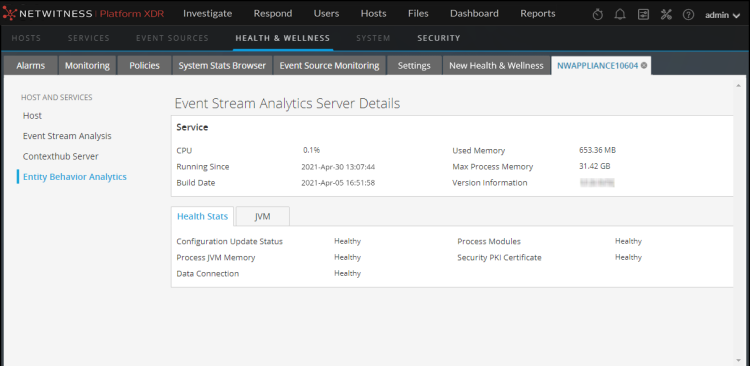Open the stopwatch jobs icon
Screen dimensions: 750x366
pyautogui.click(x=597, y=14)
